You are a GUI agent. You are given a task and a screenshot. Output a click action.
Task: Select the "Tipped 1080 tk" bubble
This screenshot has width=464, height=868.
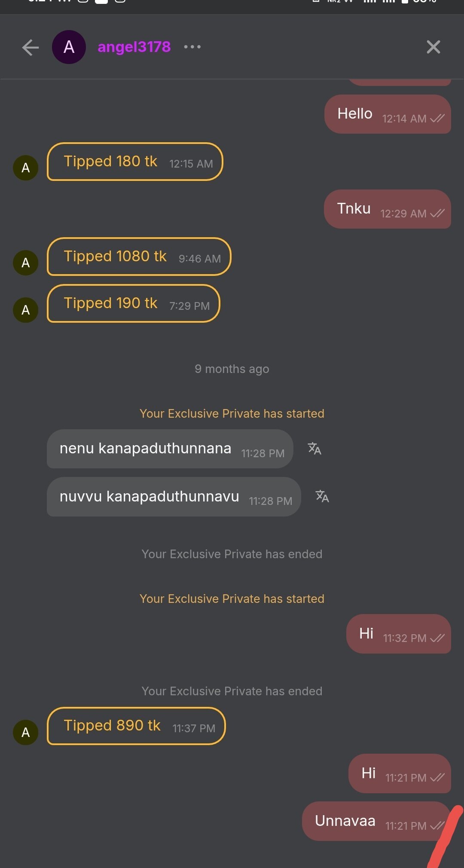click(x=139, y=257)
